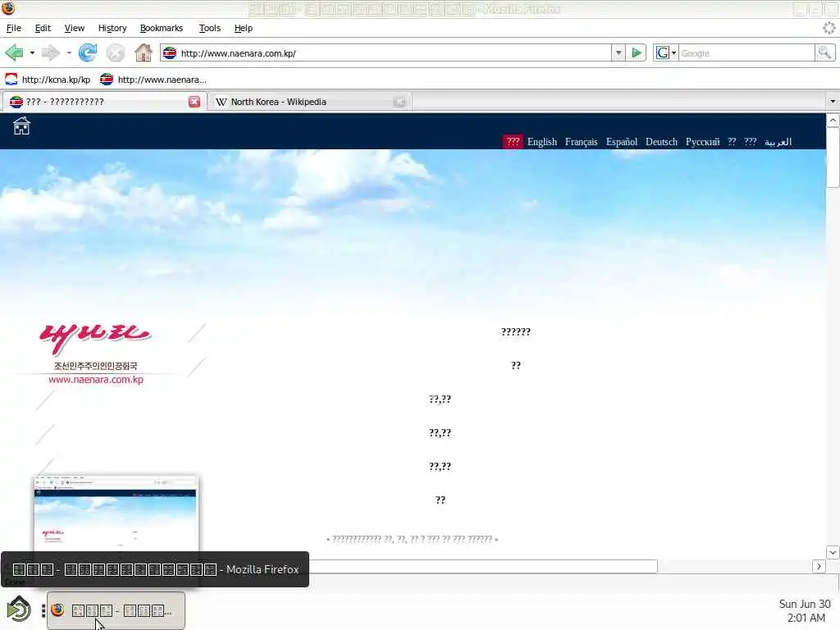Click the Google search input field
Image resolution: width=840 pixels, height=630 pixels.
point(746,53)
